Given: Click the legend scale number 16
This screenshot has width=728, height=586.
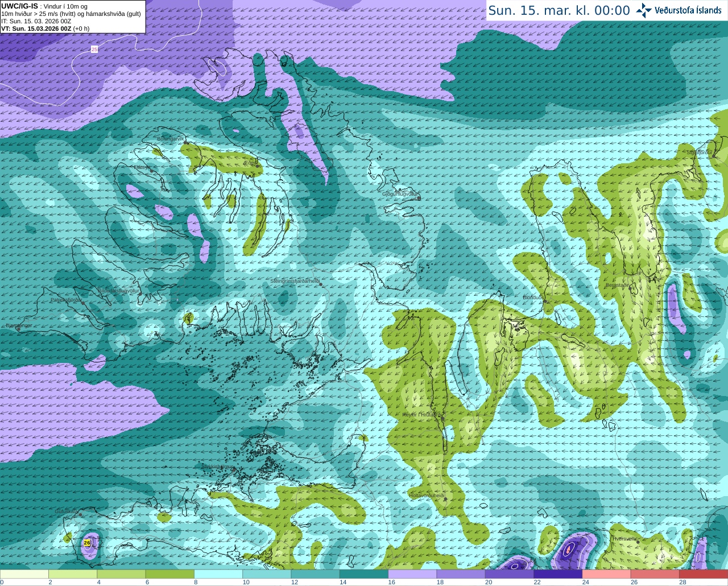Looking at the screenshot, I should point(392,582).
